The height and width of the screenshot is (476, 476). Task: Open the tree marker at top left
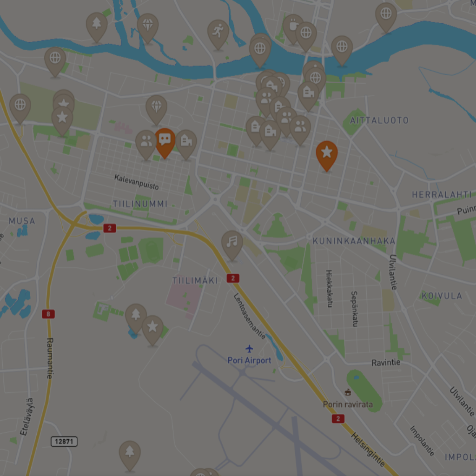pos(97,27)
